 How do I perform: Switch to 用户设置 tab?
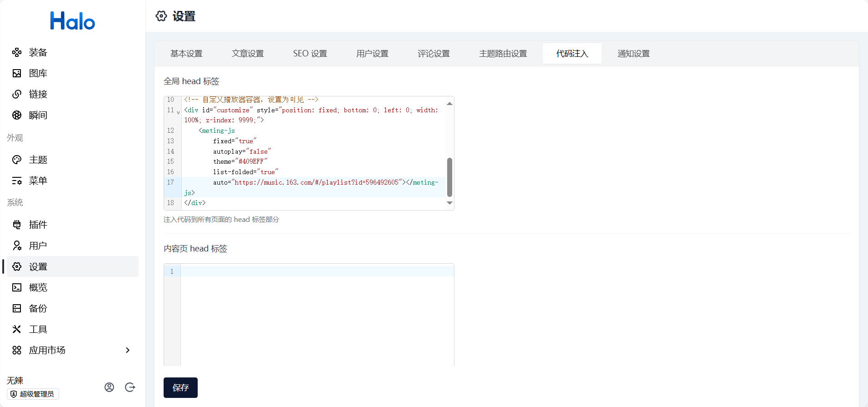pos(372,54)
